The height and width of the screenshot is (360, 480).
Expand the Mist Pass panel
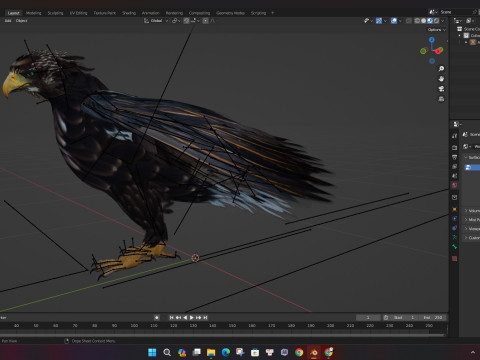click(472, 220)
